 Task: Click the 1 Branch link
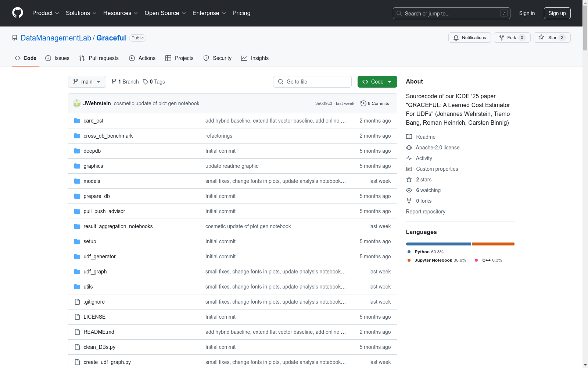(x=125, y=82)
